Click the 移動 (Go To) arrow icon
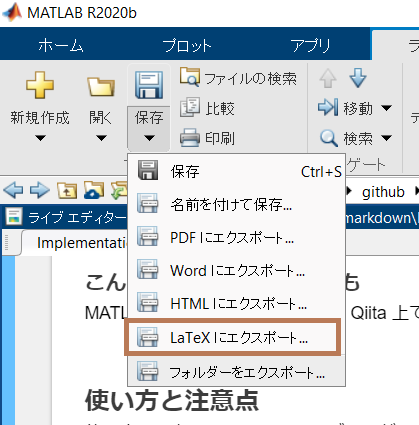Image resolution: width=419 pixels, height=425 pixels. coord(328,108)
